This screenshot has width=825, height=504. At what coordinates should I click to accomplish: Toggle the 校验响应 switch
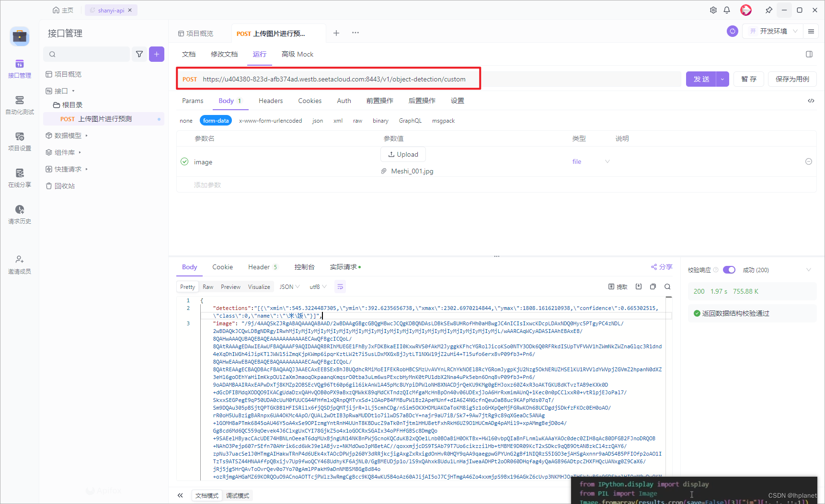(729, 270)
